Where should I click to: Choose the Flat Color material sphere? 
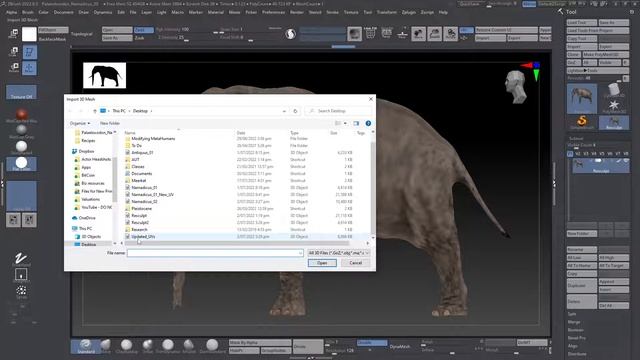(21, 163)
